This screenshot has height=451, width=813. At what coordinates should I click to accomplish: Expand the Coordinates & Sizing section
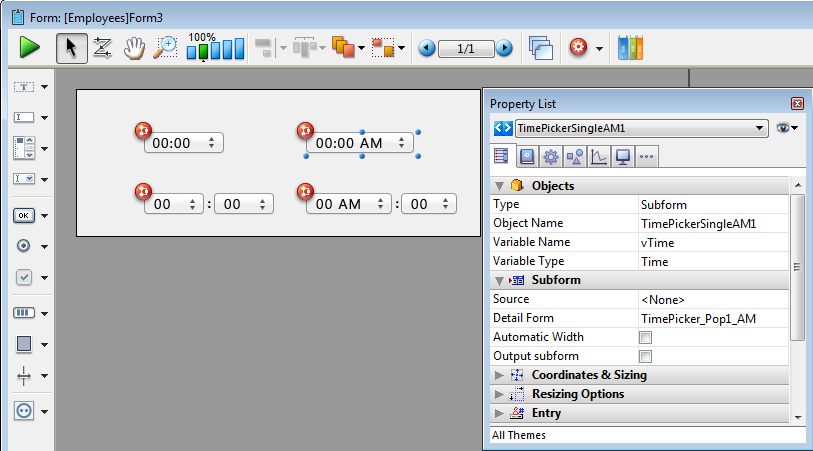point(500,375)
